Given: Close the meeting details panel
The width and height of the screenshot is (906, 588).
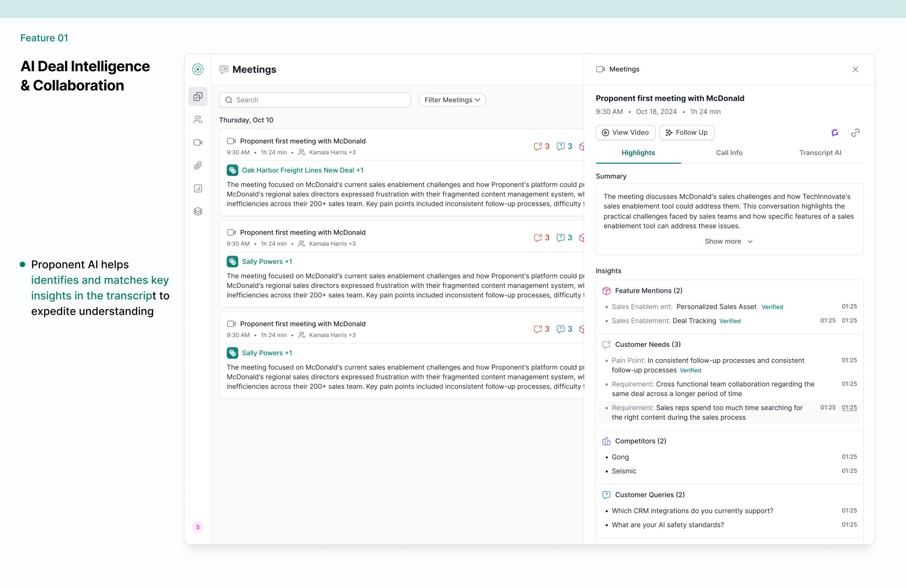Looking at the screenshot, I should [x=855, y=69].
